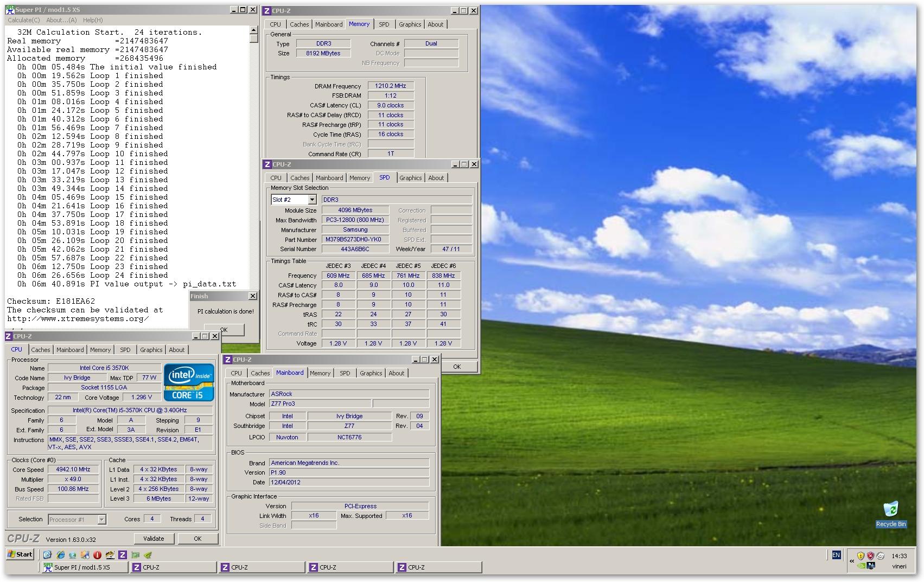This screenshot has width=924, height=582.
Task: Select the last CPU-Z taskbar button
Action: click(x=439, y=567)
